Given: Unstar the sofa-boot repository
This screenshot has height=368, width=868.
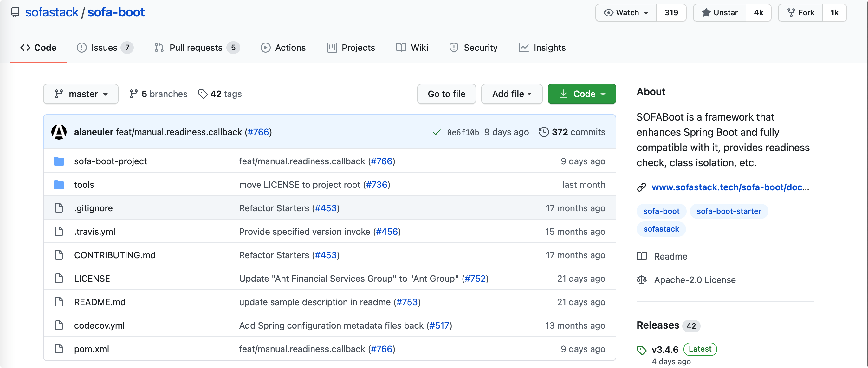Looking at the screenshot, I should pos(719,13).
